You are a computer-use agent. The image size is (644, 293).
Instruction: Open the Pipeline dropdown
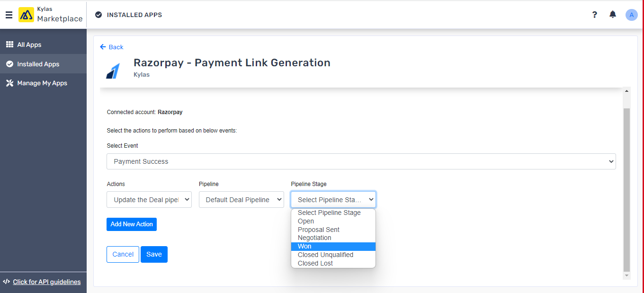(241, 200)
